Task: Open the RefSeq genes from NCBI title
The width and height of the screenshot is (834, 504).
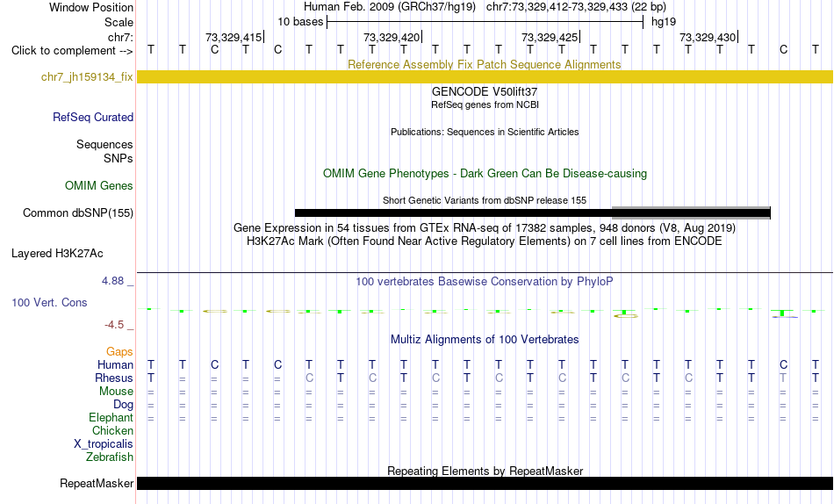Action: click(x=485, y=104)
